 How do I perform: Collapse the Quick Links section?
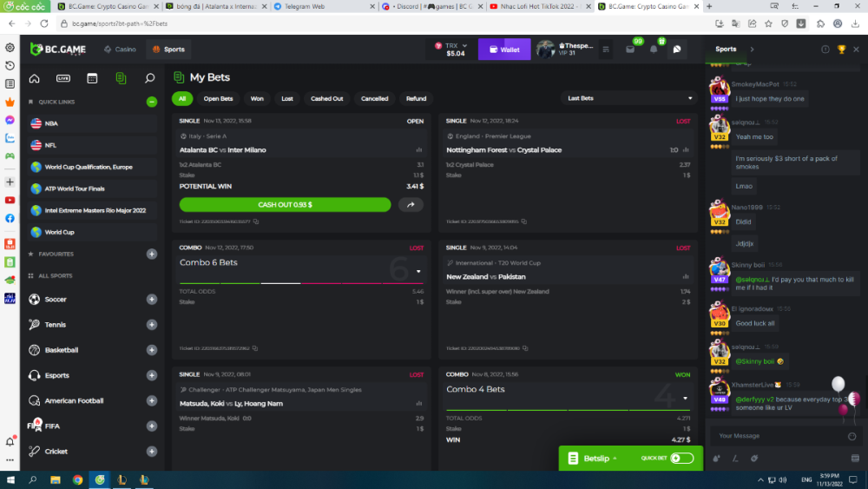pyautogui.click(x=152, y=102)
